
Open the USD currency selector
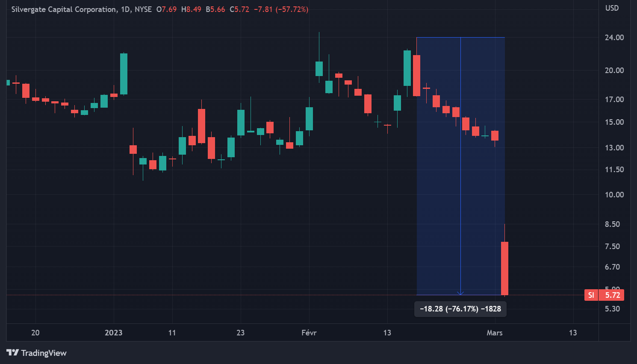click(x=612, y=8)
